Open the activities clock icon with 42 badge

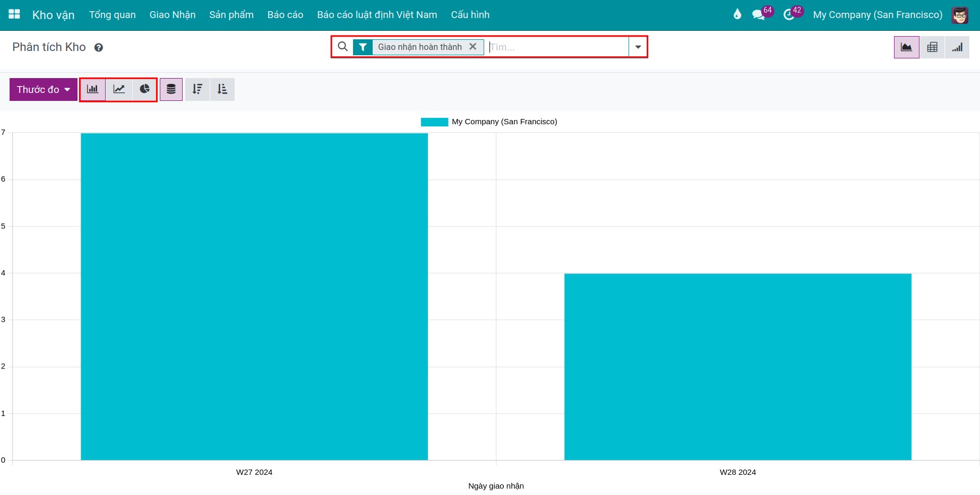click(792, 14)
